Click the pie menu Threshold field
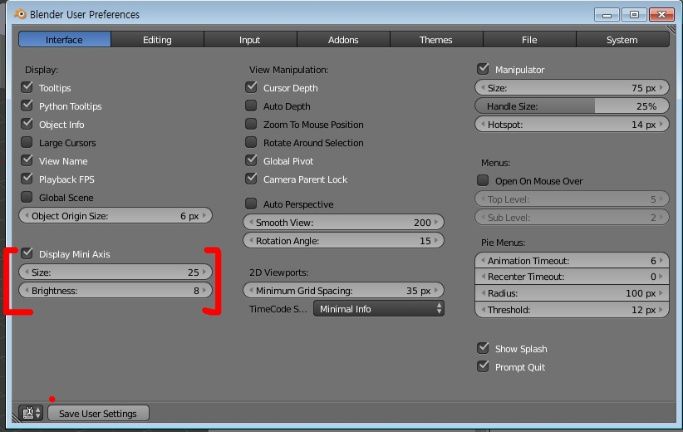 571,310
